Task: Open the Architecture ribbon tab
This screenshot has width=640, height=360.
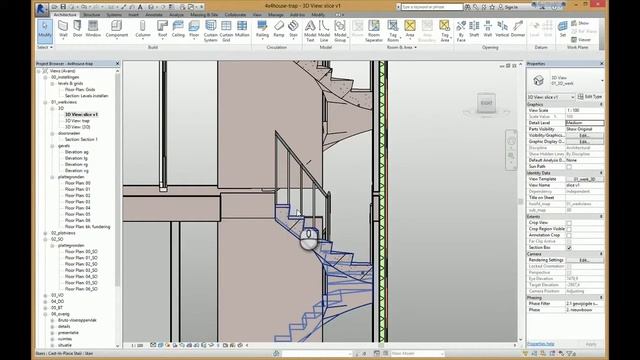Action: click(x=65, y=15)
